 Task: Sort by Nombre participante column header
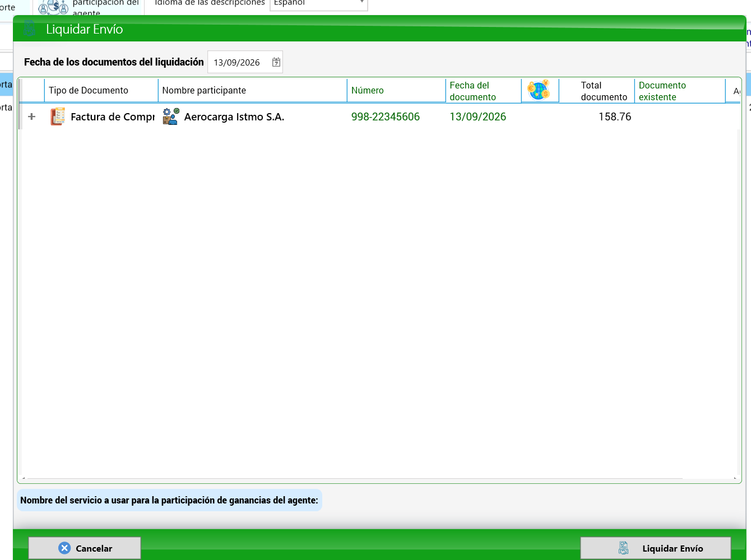(x=252, y=91)
